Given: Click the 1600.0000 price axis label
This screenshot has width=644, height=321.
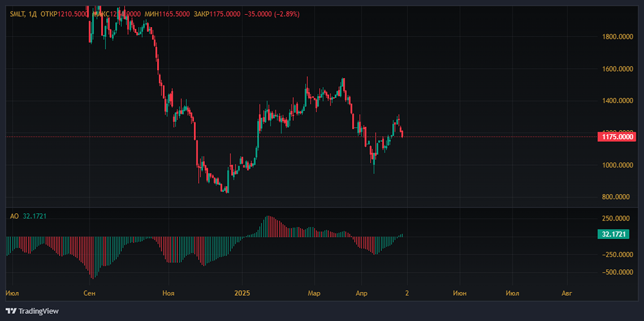Looking at the screenshot, I should point(617,69).
